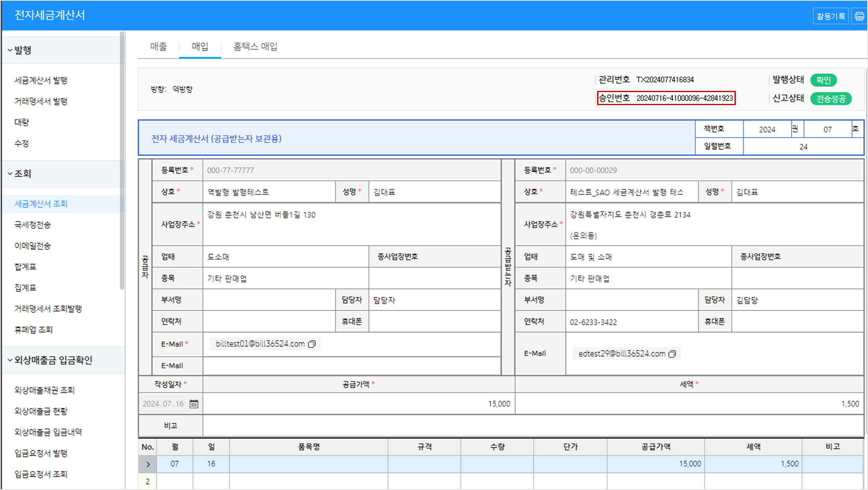This screenshot has height=490, width=868.
Task: Open 세금계산서 발행 menu item
Action: (x=41, y=80)
